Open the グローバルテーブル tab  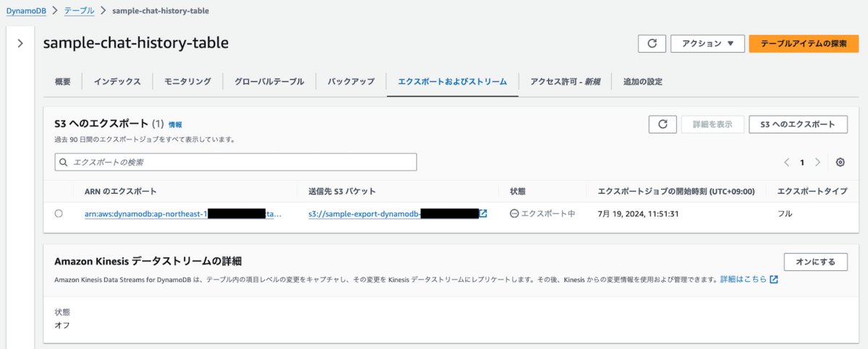(269, 82)
